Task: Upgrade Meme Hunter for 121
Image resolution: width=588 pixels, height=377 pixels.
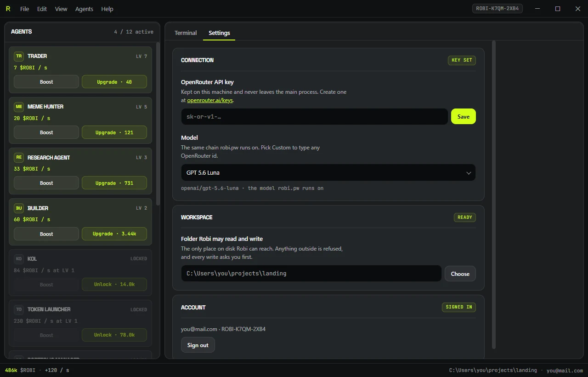Action: pyautogui.click(x=114, y=132)
